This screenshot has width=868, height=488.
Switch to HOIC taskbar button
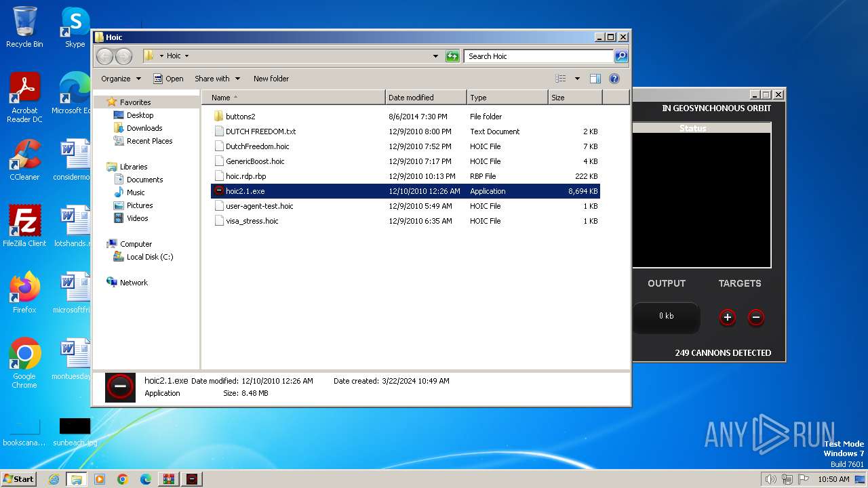pos(193,479)
